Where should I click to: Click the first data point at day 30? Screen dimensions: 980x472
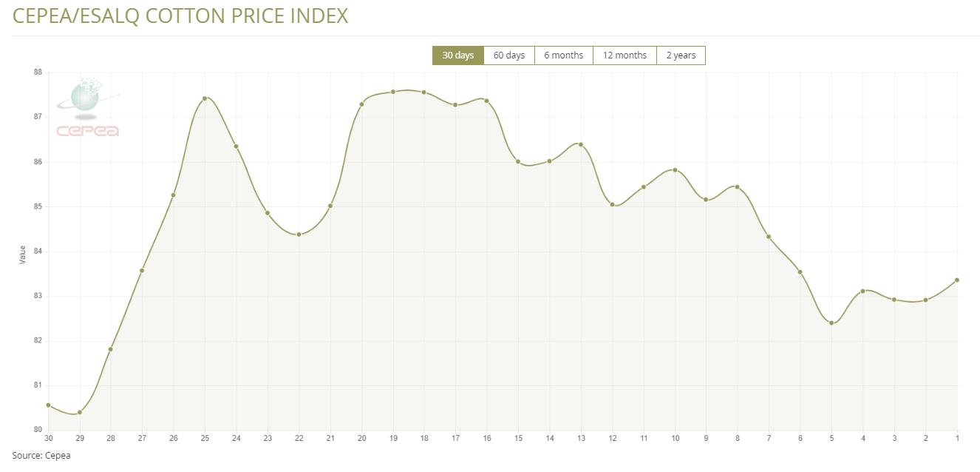point(48,405)
